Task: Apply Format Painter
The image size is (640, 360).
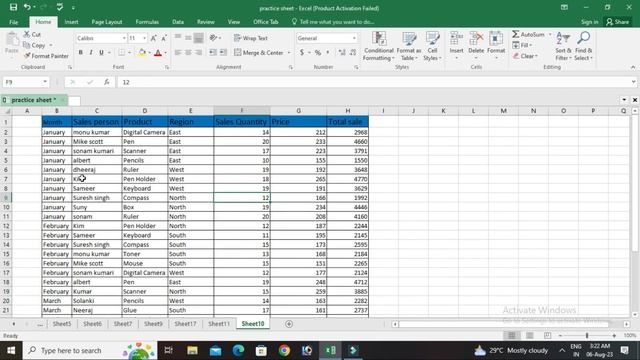Action: point(46,56)
